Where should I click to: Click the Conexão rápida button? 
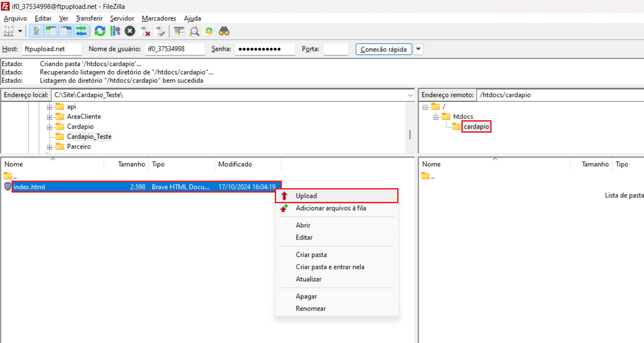[x=383, y=49]
